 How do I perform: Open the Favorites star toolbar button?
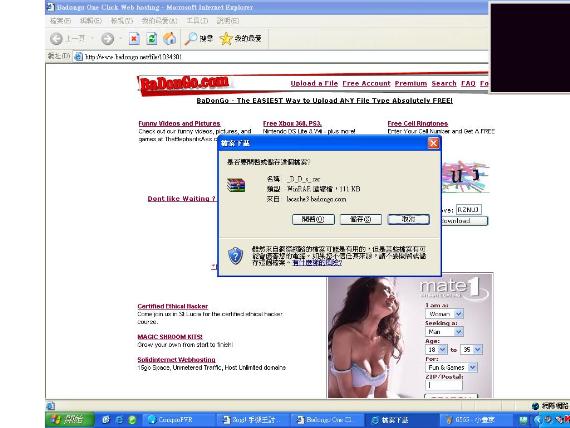tap(241, 39)
